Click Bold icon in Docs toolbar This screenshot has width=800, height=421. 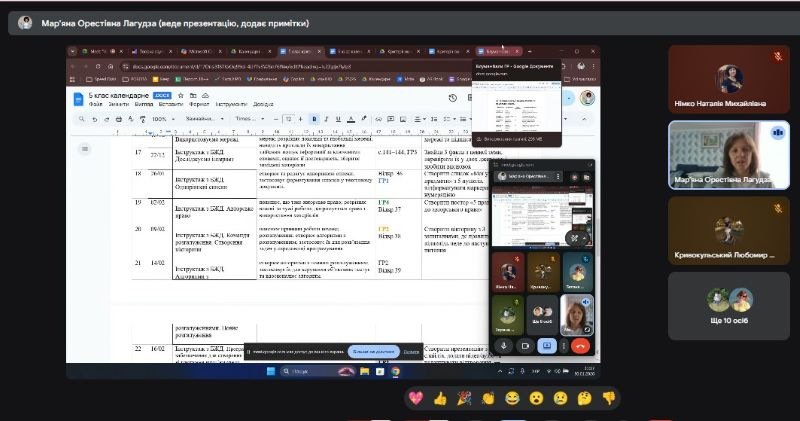(313, 119)
